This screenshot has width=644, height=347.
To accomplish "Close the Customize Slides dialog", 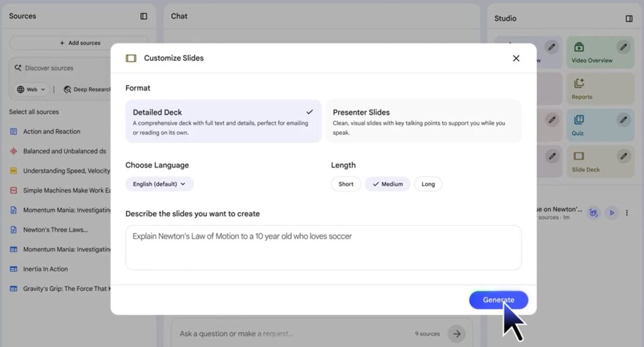I will [516, 58].
